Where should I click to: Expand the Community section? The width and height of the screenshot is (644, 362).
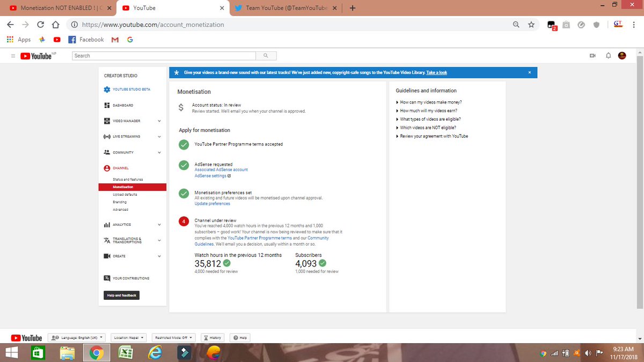tap(159, 153)
